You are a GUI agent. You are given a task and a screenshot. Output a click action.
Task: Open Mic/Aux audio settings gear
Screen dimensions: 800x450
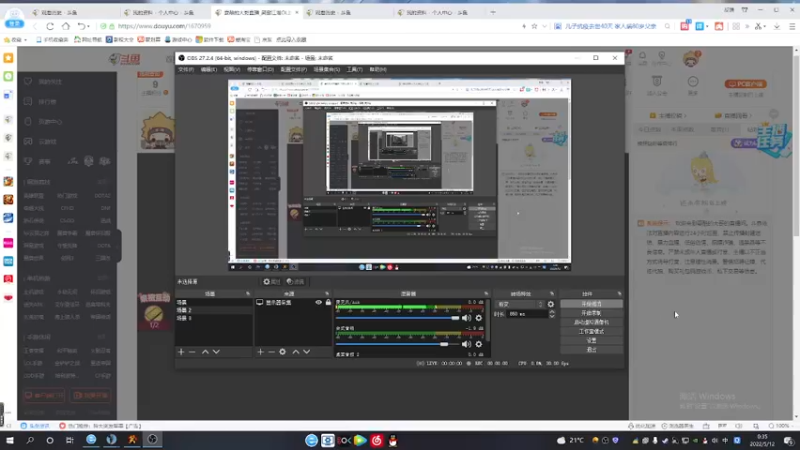pos(479,318)
